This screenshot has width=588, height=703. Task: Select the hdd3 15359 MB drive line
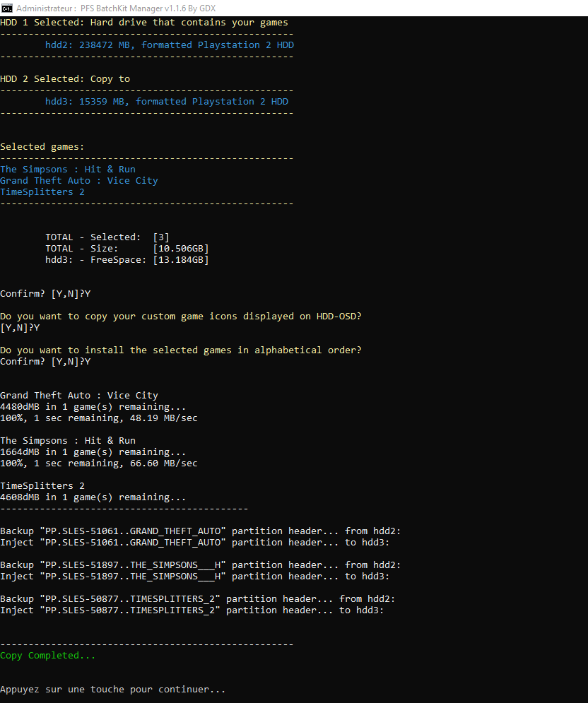point(166,102)
